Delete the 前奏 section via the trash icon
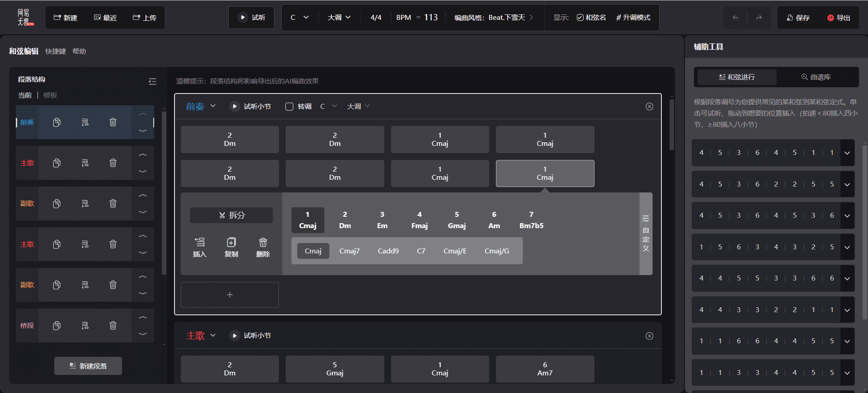This screenshot has width=868, height=393. 113,122
